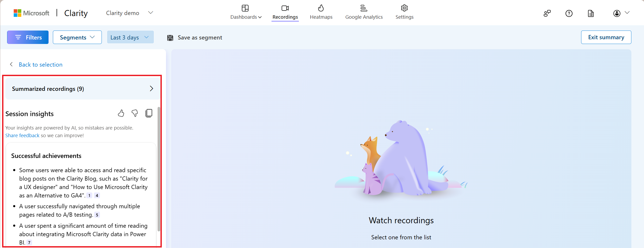Click the Filters button
644x248 pixels.
(28, 37)
